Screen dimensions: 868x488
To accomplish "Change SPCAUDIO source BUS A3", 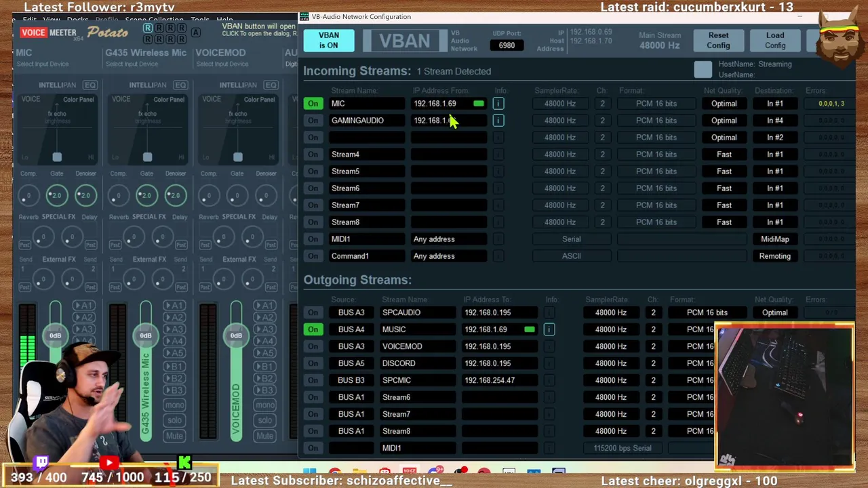I will tap(351, 312).
